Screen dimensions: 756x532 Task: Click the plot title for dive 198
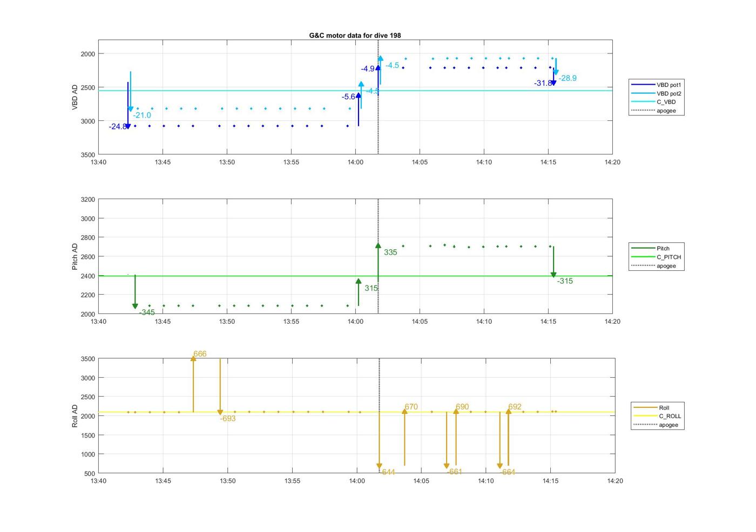point(355,35)
